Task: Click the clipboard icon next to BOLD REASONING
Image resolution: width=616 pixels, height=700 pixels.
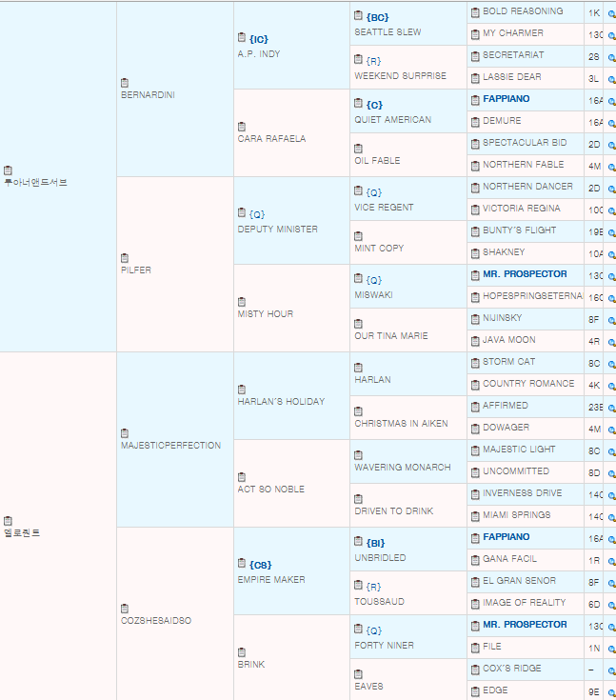Action: (x=475, y=13)
